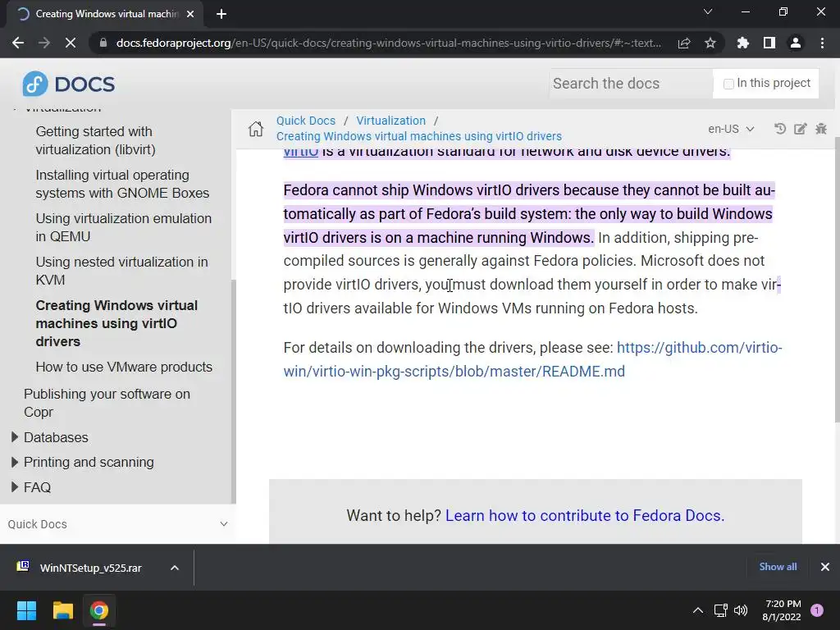Open the Chrome three-dot menu
The height and width of the screenshot is (630, 840).
(822, 43)
